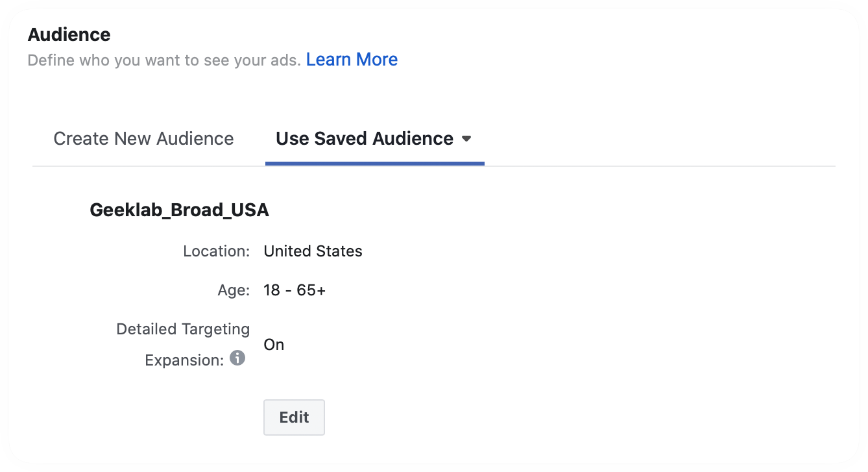
Task: Click the Age: label
Action: click(x=234, y=290)
